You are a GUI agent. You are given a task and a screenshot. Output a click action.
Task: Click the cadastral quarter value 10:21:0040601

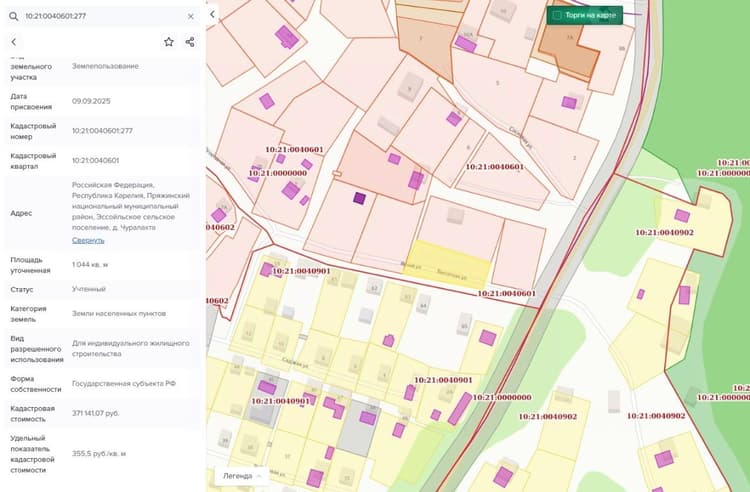[x=96, y=160]
